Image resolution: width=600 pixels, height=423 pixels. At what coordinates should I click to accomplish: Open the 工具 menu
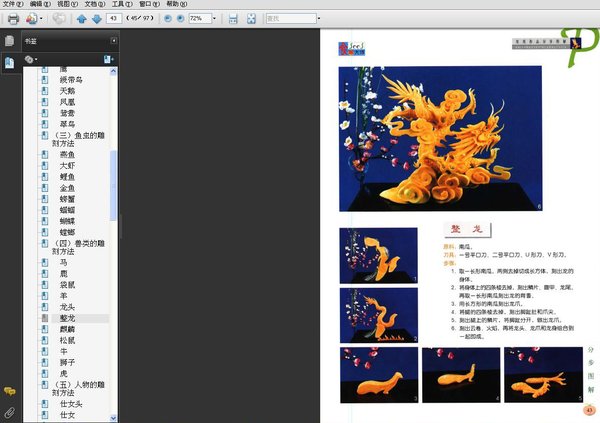tap(118, 4)
